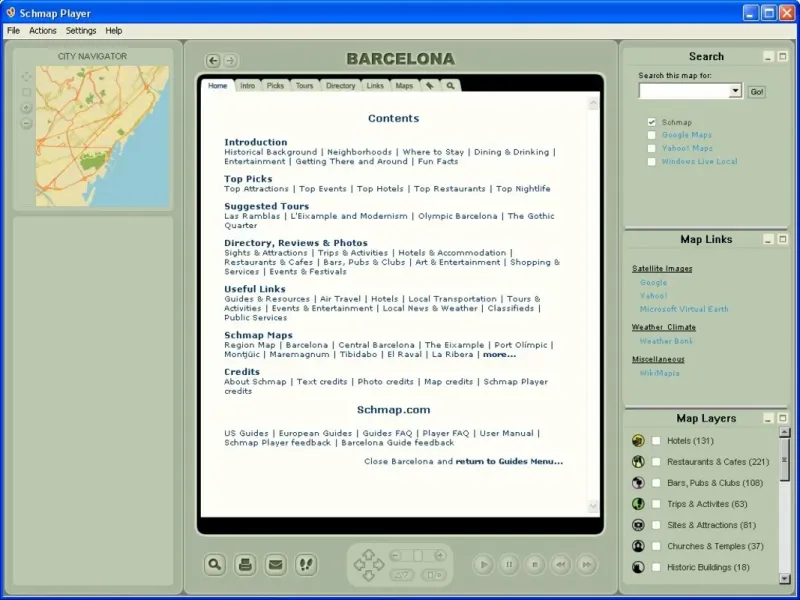Image resolution: width=800 pixels, height=600 pixels.
Task: Click the printer icon to print
Action: pos(245,565)
